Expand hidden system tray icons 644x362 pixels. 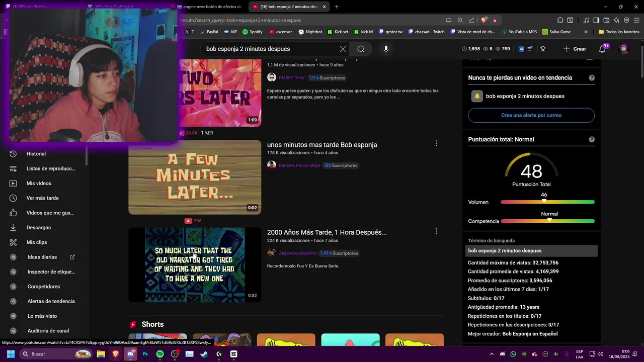coord(492,354)
